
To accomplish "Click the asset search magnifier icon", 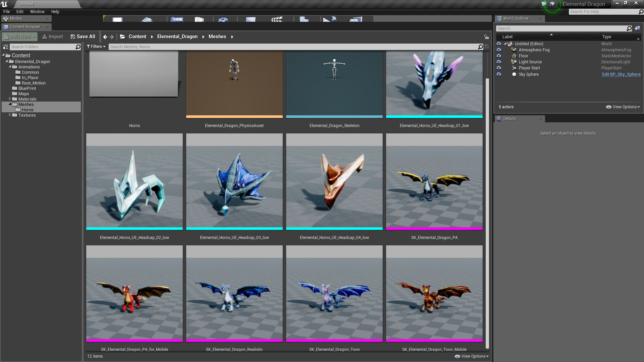I will (480, 47).
